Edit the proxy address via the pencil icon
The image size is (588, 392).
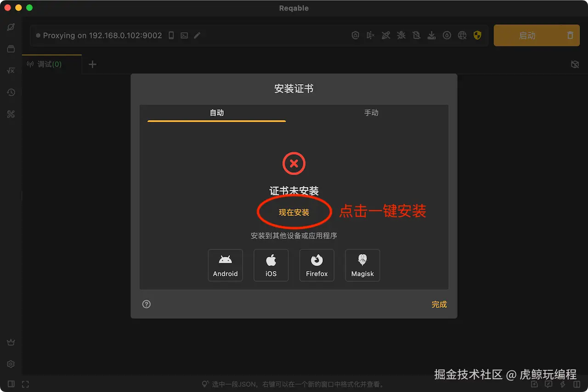click(197, 35)
